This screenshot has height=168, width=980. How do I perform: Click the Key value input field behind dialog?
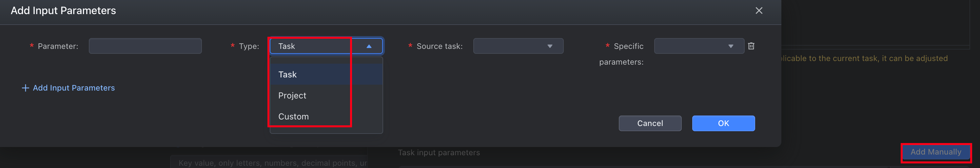[268, 163]
